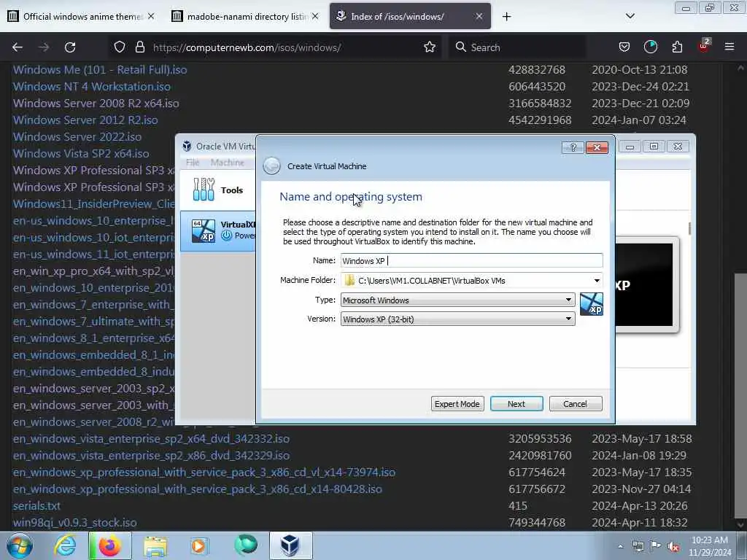
Task: Open the win98qi_v0.9.3_stock.iso link
Action: click(x=75, y=522)
